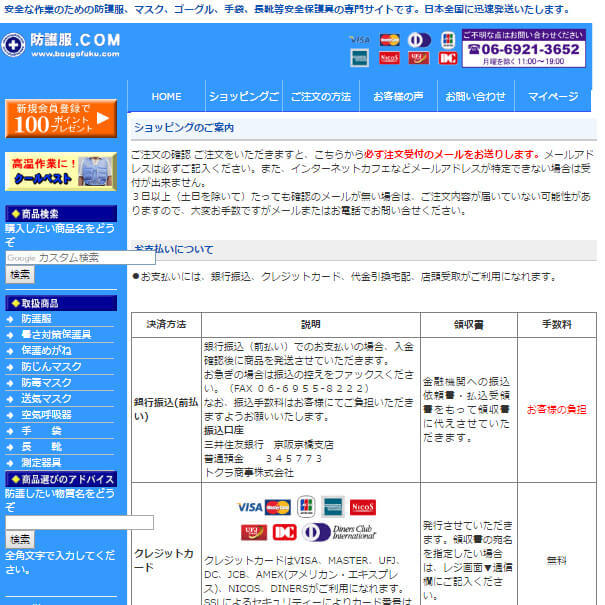Open the ご注文の方法 navigation tab

point(321,96)
